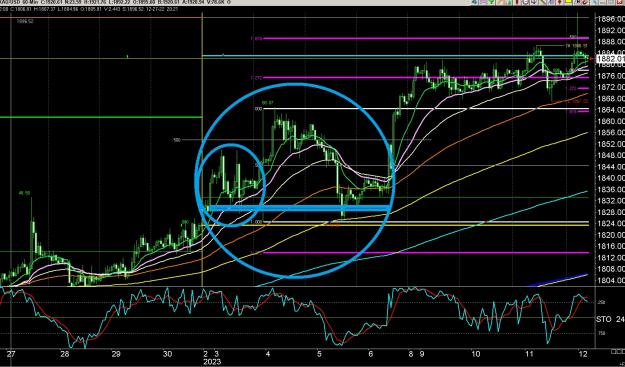
Task: Click the 1848.00 price axis label
Action: point(610,155)
